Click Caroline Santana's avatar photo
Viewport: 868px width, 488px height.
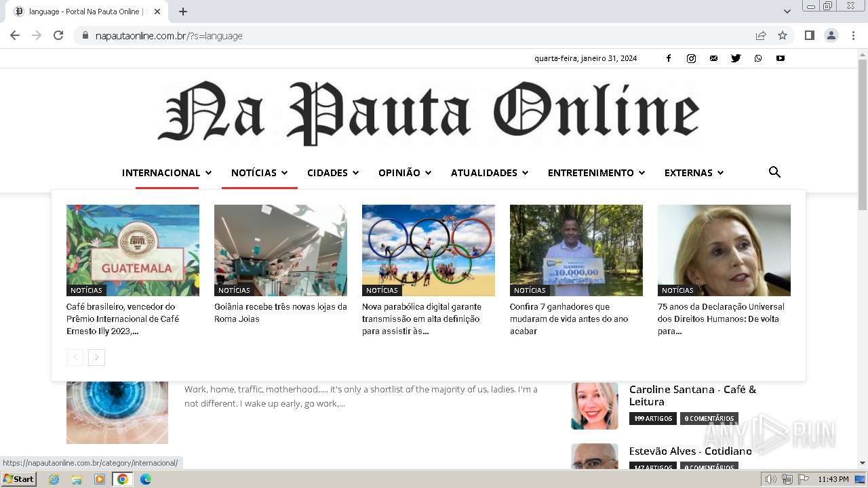click(x=595, y=406)
